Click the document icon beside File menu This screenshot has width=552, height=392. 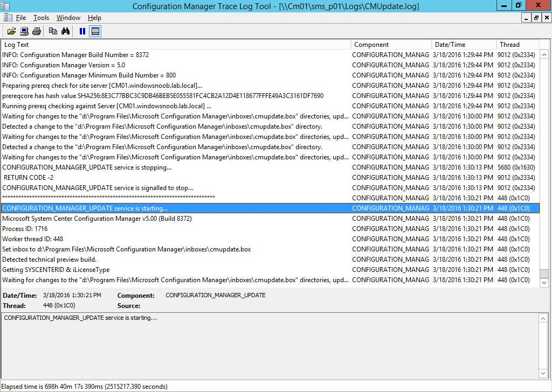(x=8, y=18)
